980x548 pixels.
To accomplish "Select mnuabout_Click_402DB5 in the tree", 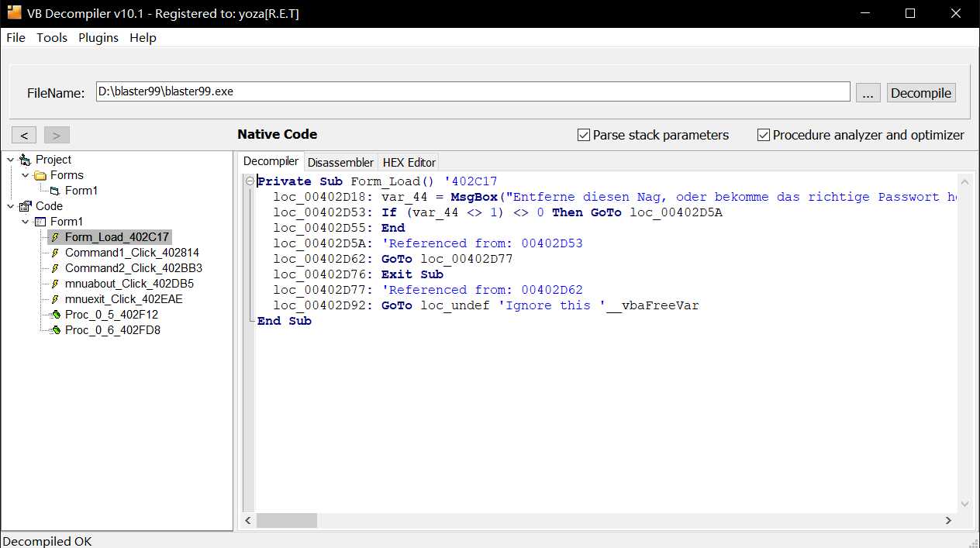I will click(129, 284).
